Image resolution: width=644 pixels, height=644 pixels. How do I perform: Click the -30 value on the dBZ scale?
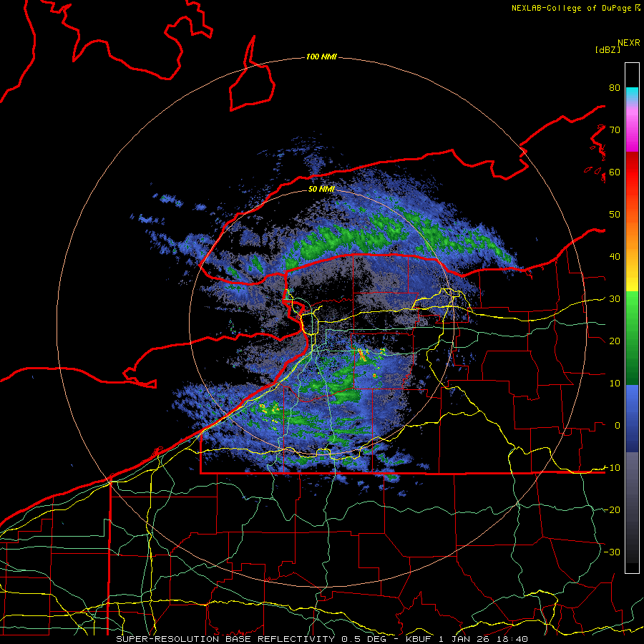pyautogui.click(x=612, y=552)
